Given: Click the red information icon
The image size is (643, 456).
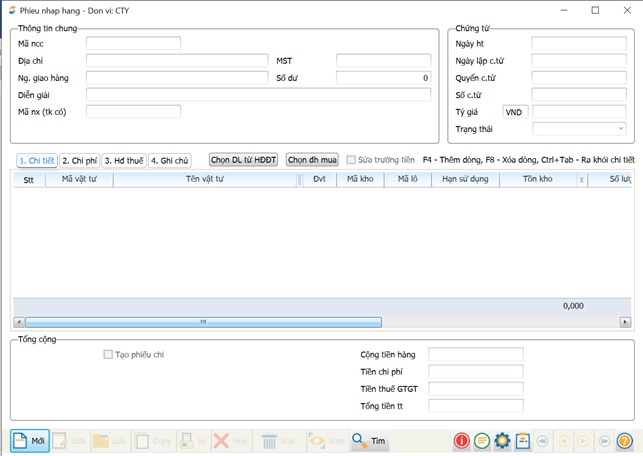Looking at the screenshot, I should (x=462, y=441).
